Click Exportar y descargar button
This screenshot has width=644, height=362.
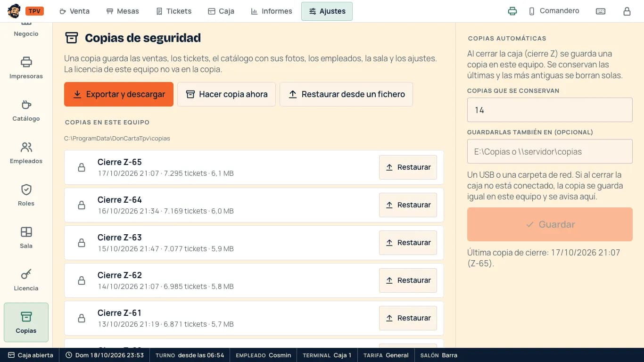coord(119,94)
